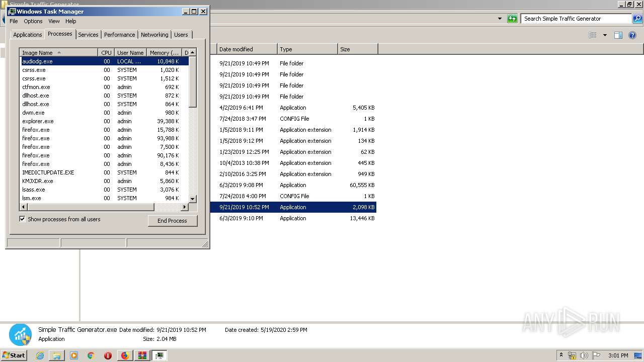Toggle Show processes from all users
This screenshot has height=362, width=644.
(22, 219)
